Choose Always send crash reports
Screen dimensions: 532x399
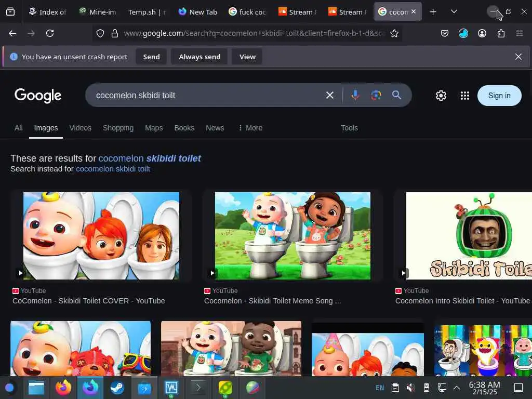pos(199,57)
